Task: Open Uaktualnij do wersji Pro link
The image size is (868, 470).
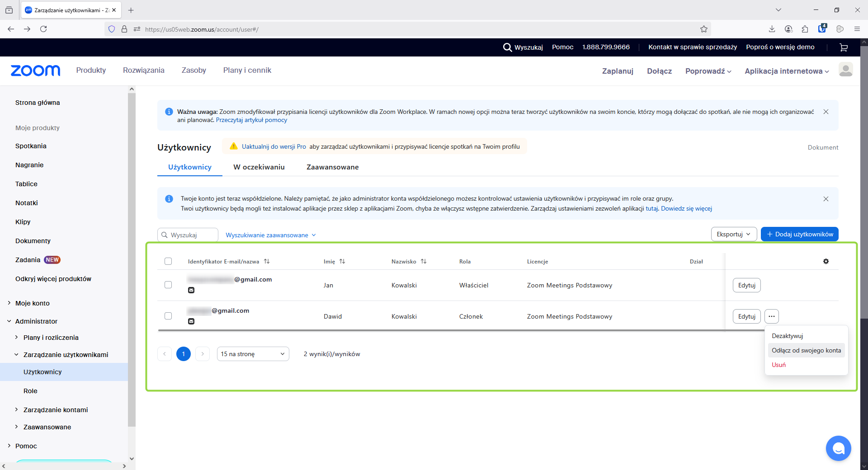Action: point(274,146)
